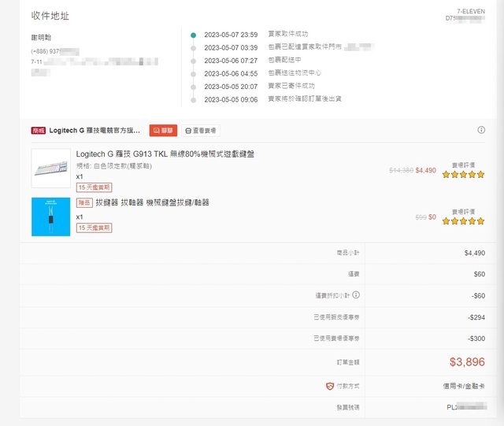The image size is (504, 426).
Task: Click the Logitech G official shop name
Action: coord(94,130)
